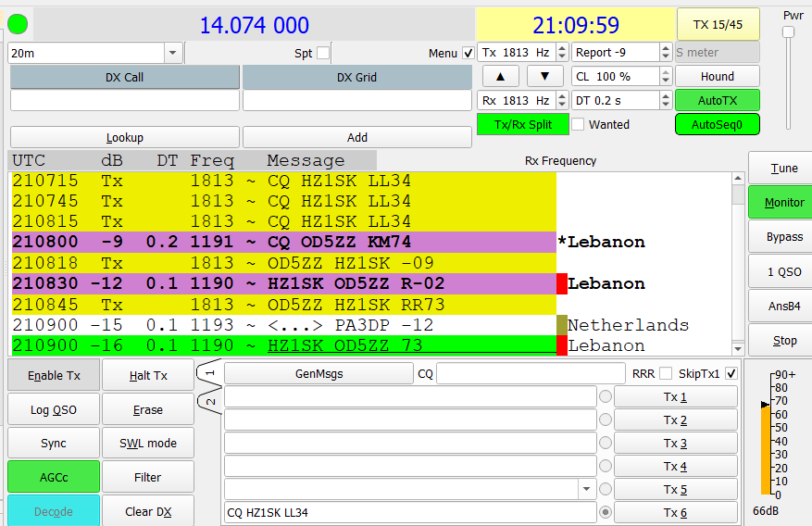Uncheck the SkipTx1 checkbox
This screenshot has width=812, height=526.
731,373
